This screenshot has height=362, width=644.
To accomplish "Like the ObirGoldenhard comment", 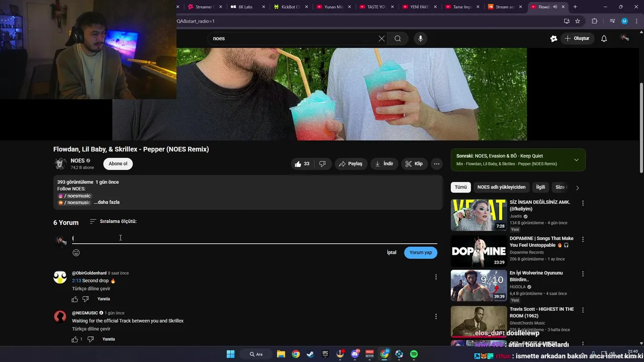I will [75, 299].
